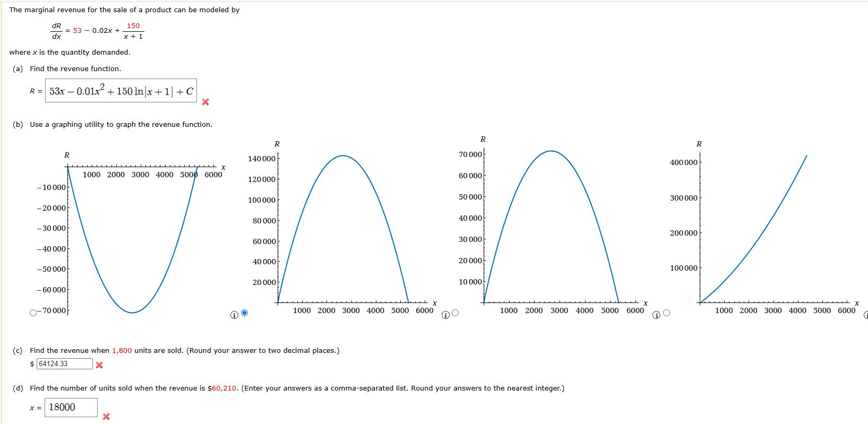Choose radio button for increasing graph reaching 400000
The width and height of the screenshot is (868, 424).
666,313
